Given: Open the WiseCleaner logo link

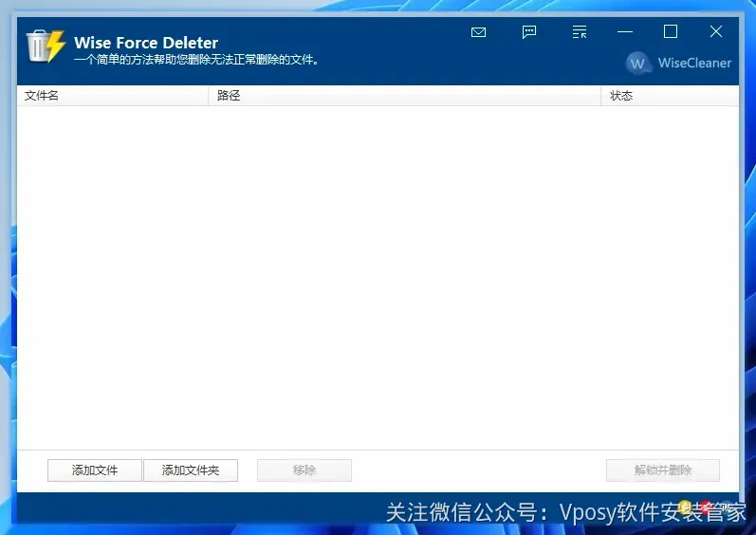Looking at the screenshot, I should [678, 64].
